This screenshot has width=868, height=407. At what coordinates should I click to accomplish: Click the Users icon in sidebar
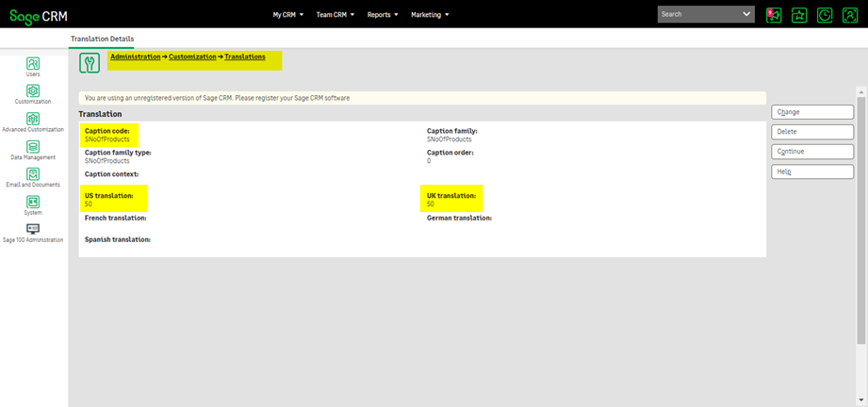33,63
